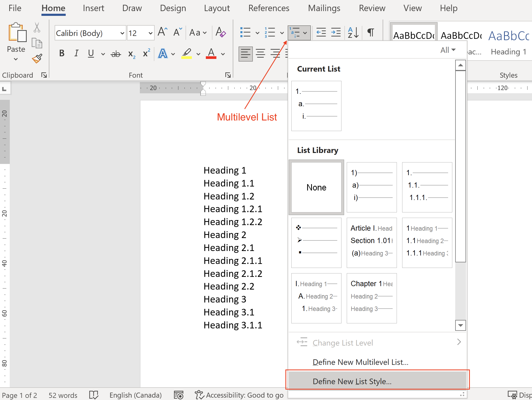Select the Article I, Section 1.01 list style
This screenshot has width=532, height=400.
(371, 242)
